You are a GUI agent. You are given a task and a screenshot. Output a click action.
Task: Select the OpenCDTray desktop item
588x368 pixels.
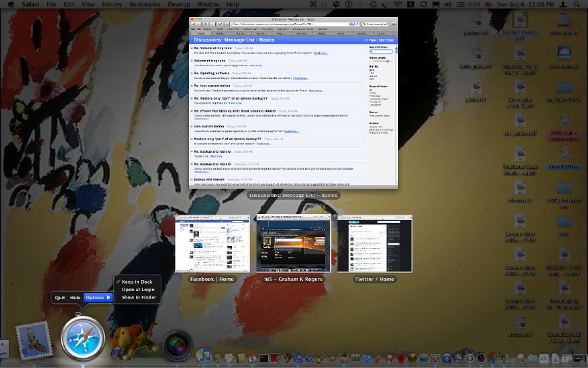pyautogui.click(x=564, y=158)
